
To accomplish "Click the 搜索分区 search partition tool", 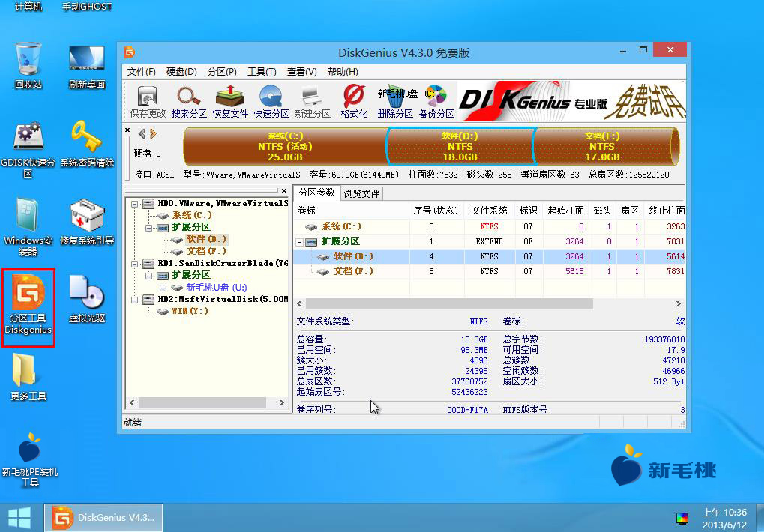I will (x=189, y=102).
